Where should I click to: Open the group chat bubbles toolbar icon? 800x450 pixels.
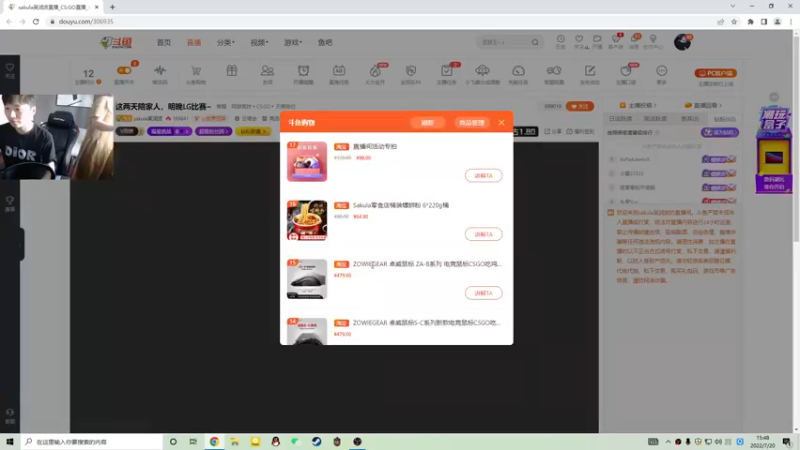pos(554,70)
